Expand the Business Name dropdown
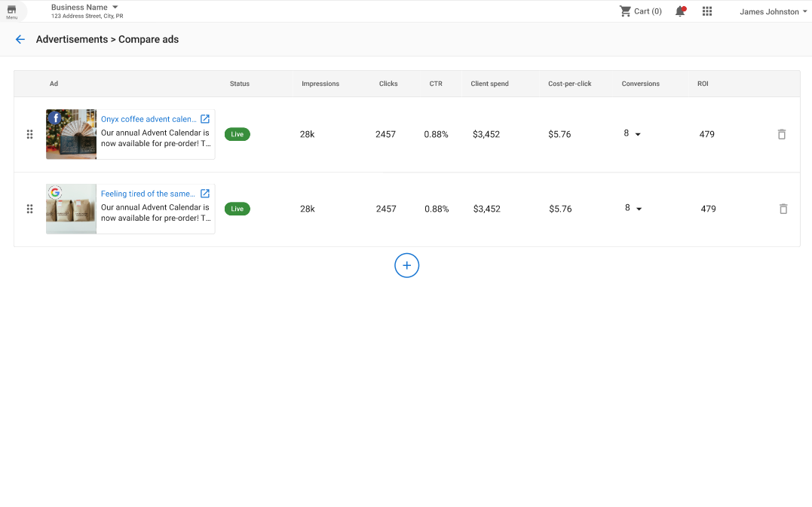Viewport: 812px width, 507px height. click(84, 7)
